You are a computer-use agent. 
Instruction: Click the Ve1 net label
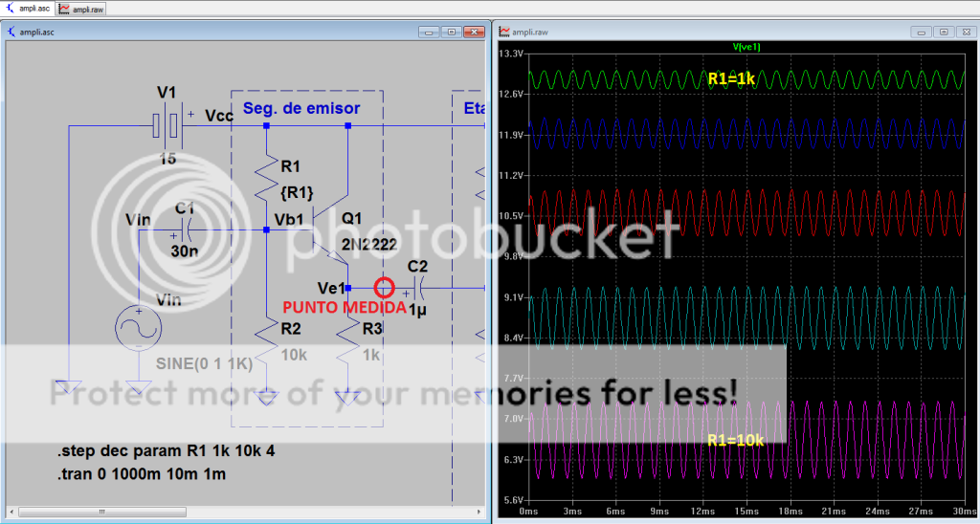[331, 288]
